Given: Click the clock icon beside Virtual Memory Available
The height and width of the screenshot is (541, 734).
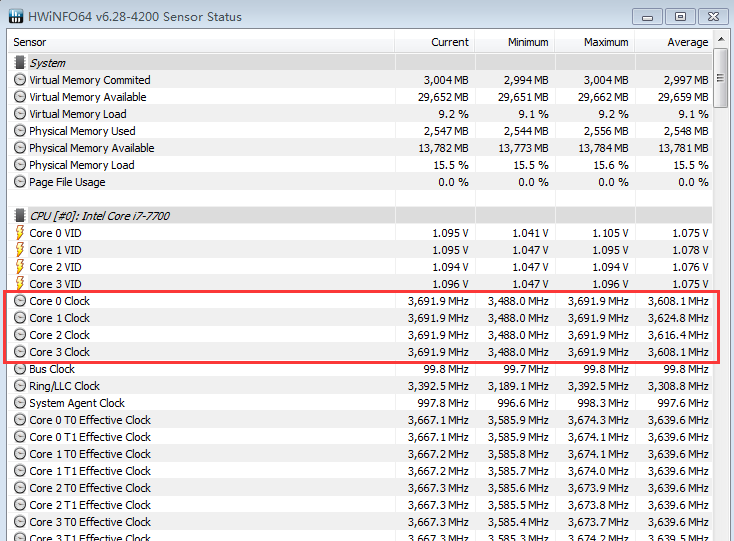Looking at the screenshot, I should point(20,96).
